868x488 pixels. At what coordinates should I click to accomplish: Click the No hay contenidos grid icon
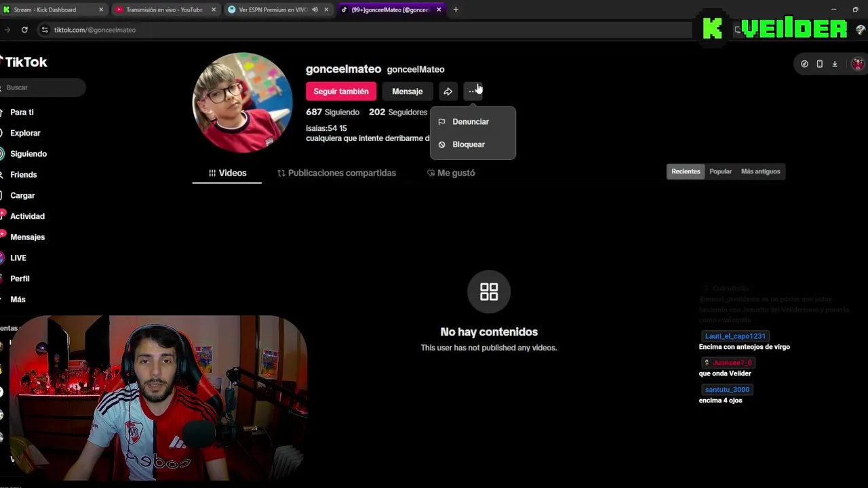pyautogui.click(x=489, y=292)
